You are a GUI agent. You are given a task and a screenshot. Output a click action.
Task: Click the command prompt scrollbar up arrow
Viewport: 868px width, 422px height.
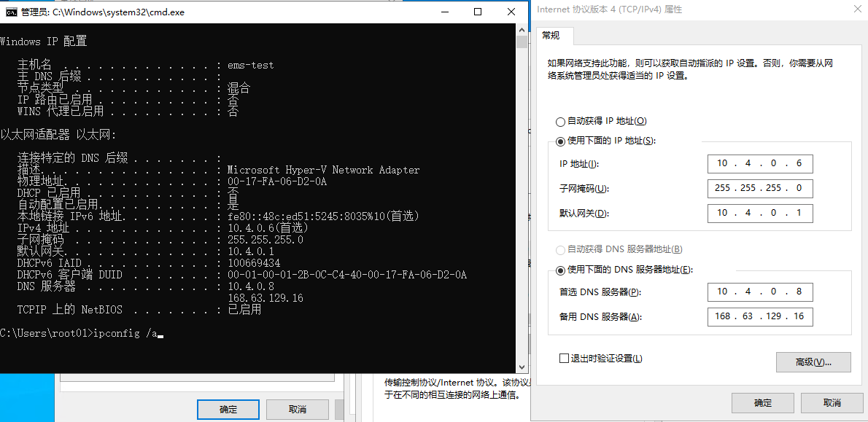click(x=522, y=30)
